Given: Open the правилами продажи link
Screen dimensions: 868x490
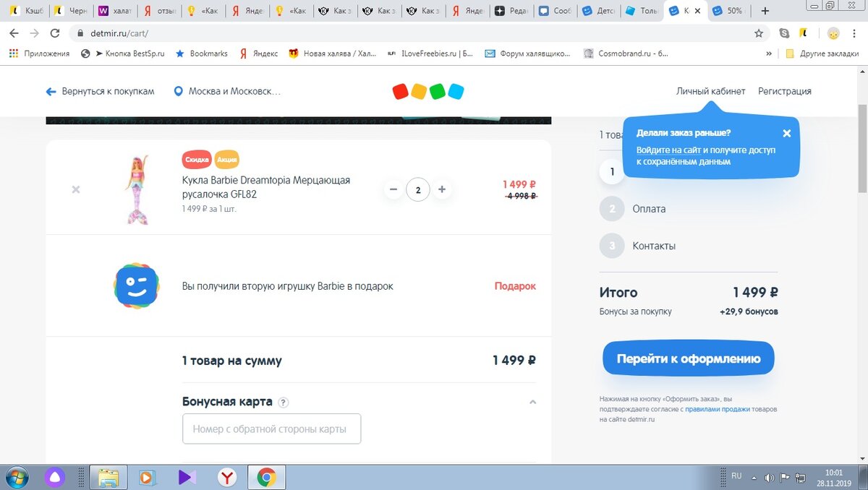Looking at the screenshot, I should 719,409.
